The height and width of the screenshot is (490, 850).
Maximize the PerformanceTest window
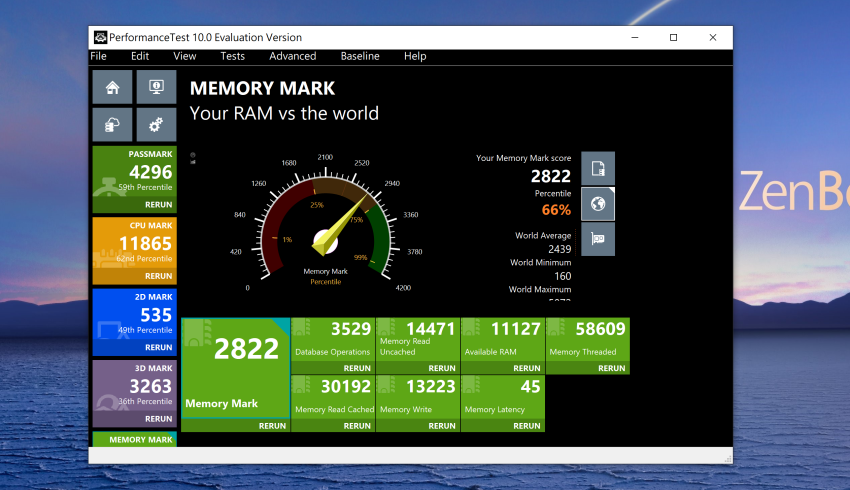tap(673, 37)
